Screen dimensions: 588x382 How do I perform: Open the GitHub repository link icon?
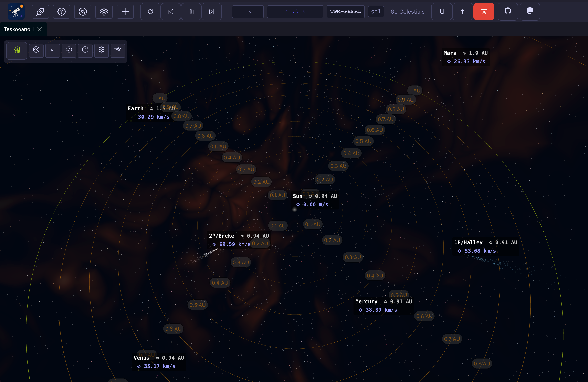tap(508, 12)
